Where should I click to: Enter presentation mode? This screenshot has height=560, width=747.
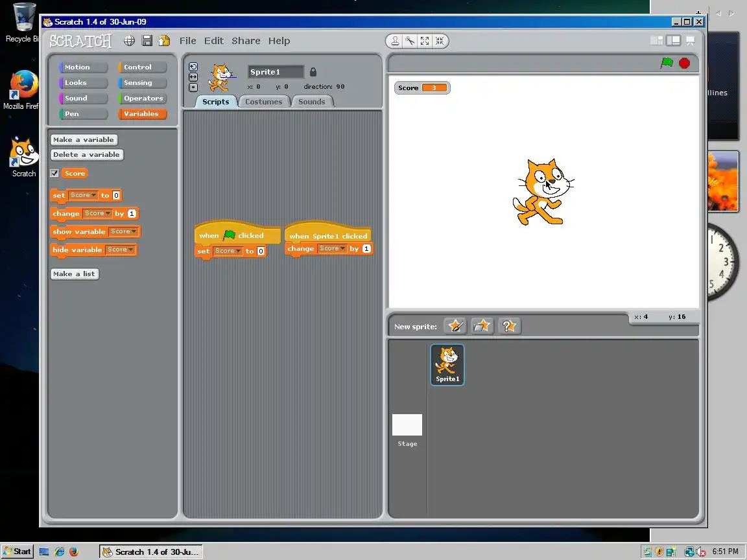pyautogui.click(x=690, y=40)
